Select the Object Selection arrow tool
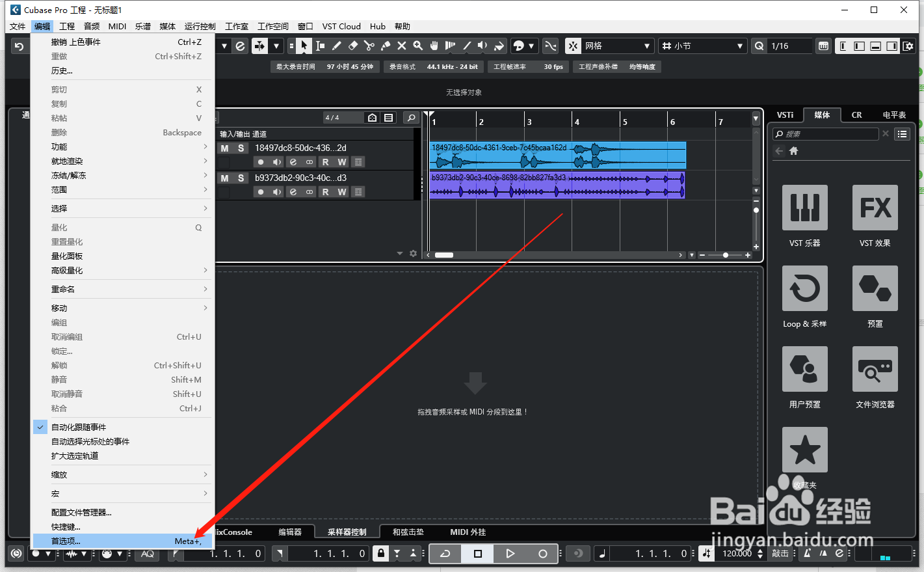Screen dimensions: 924x572 (304, 46)
